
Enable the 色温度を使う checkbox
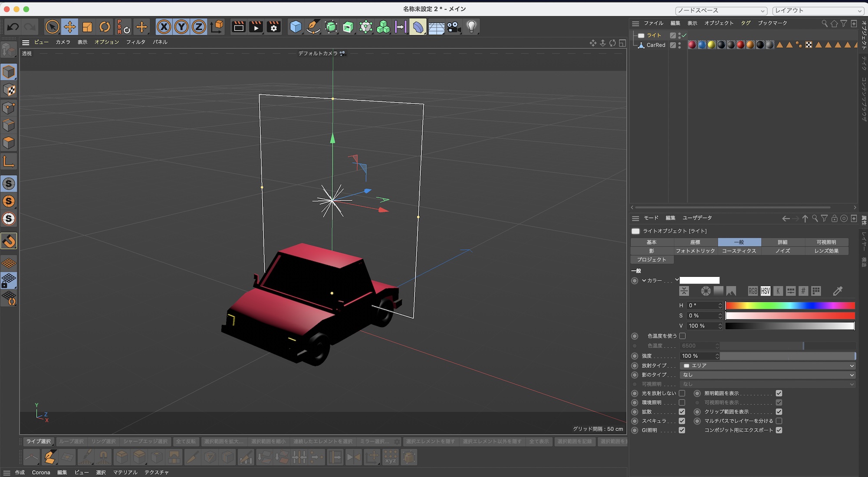(682, 336)
